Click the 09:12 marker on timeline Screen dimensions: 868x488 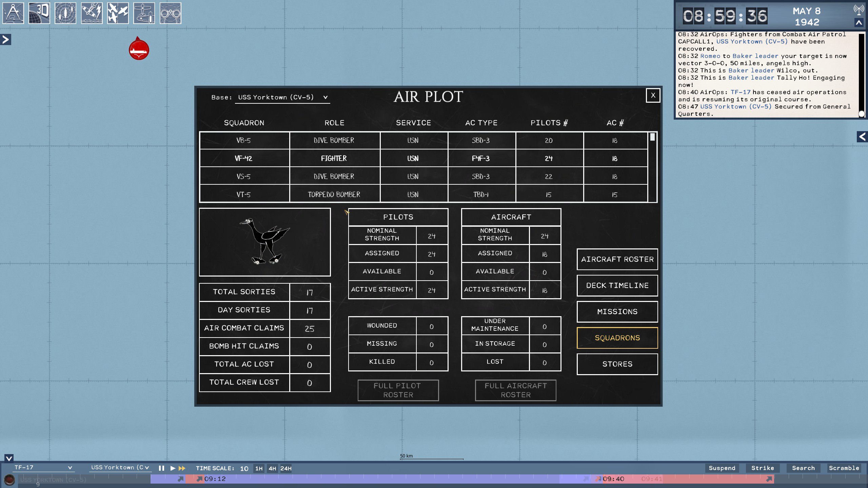215,479
